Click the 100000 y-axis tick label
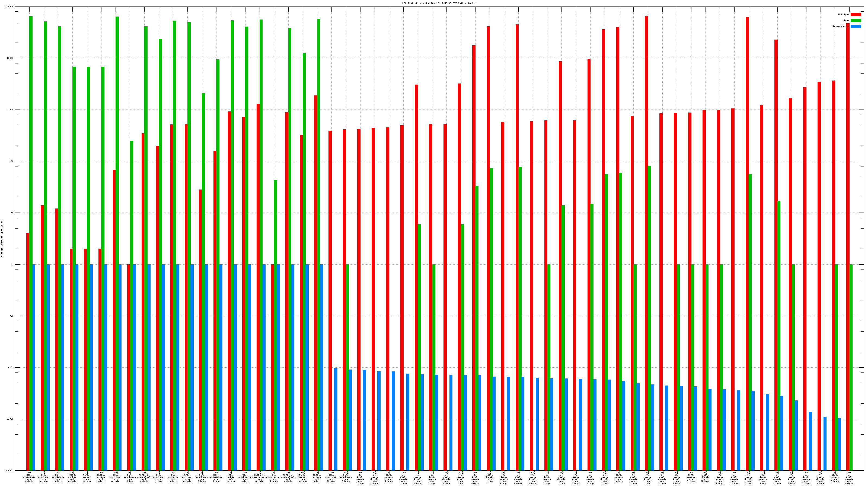The width and height of the screenshot is (868, 488). [9, 7]
